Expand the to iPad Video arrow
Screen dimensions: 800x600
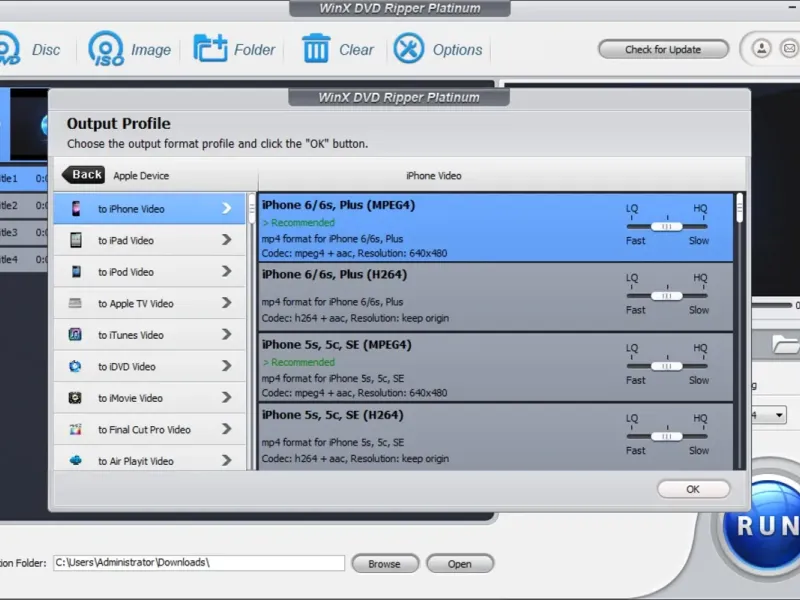[x=227, y=240]
